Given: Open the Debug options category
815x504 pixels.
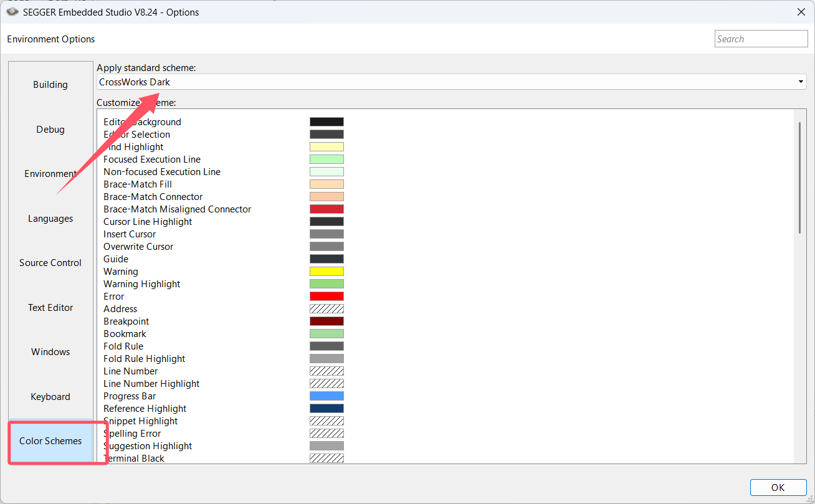Looking at the screenshot, I should 50,130.
